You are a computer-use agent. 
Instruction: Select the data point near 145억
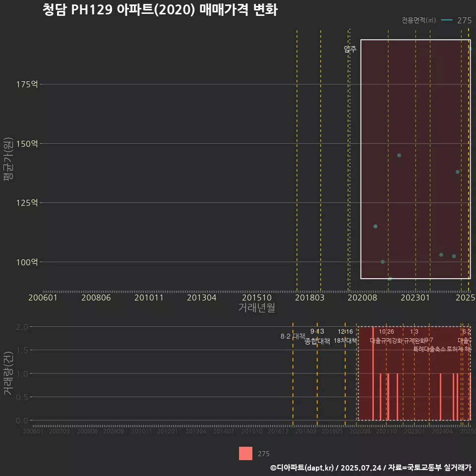pos(399,155)
